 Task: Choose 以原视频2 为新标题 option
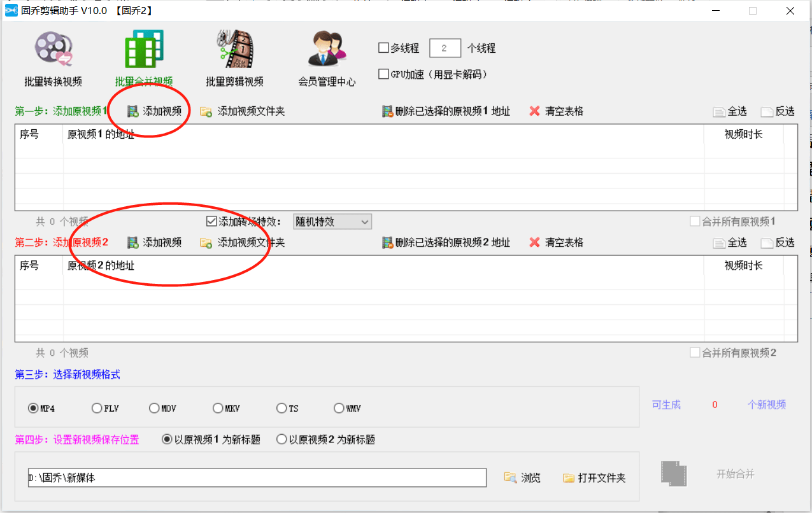pos(281,440)
